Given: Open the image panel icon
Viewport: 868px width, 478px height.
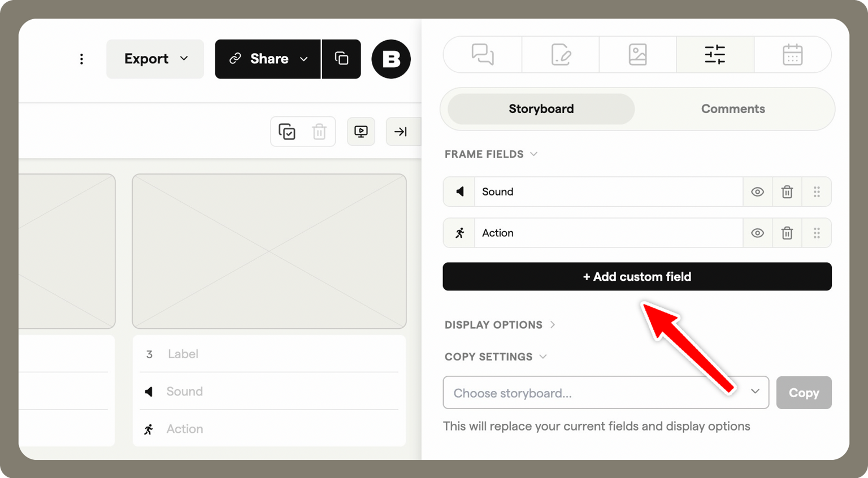Looking at the screenshot, I should pos(637,55).
